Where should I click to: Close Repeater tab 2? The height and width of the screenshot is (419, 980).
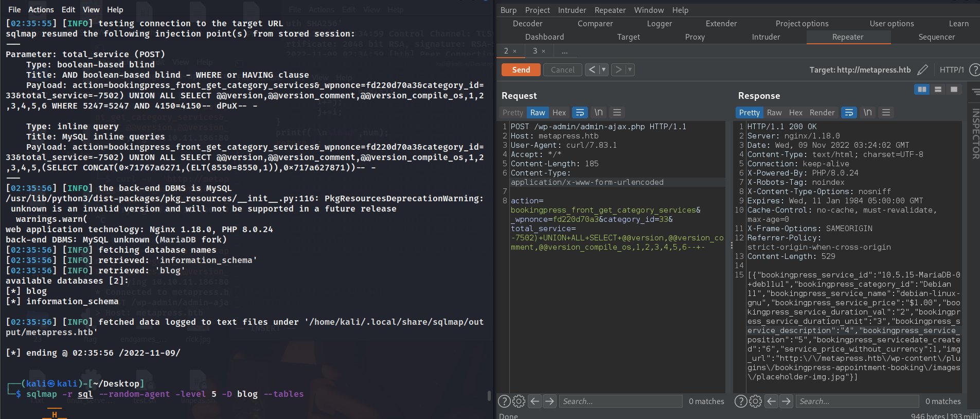click(x=514, y=51)
